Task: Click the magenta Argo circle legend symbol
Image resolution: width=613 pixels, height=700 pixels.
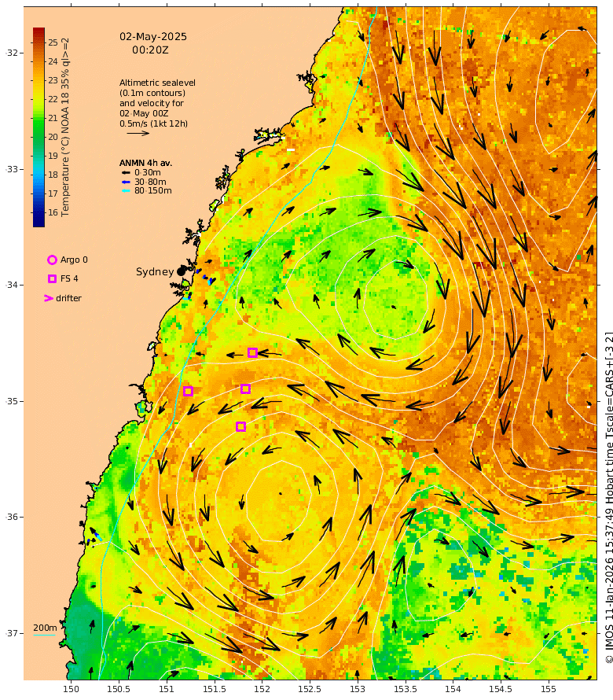Action: 52,260
